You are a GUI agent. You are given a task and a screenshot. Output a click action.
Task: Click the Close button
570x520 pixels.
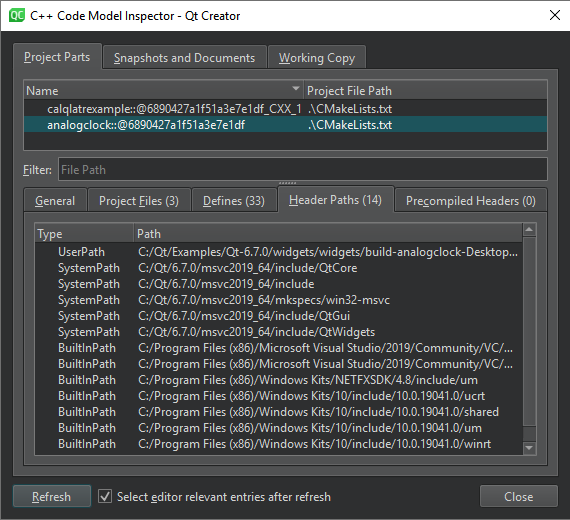point(518,496)
